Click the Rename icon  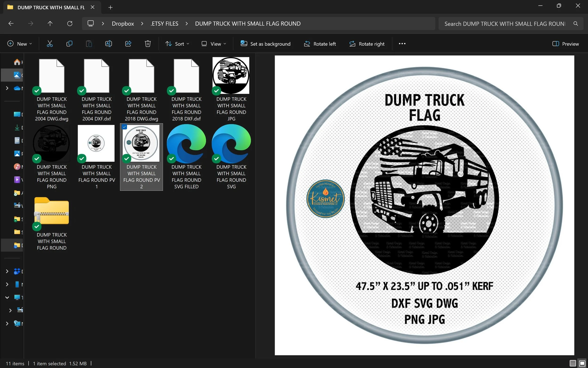pyautogui.click(x=108, y=44)
